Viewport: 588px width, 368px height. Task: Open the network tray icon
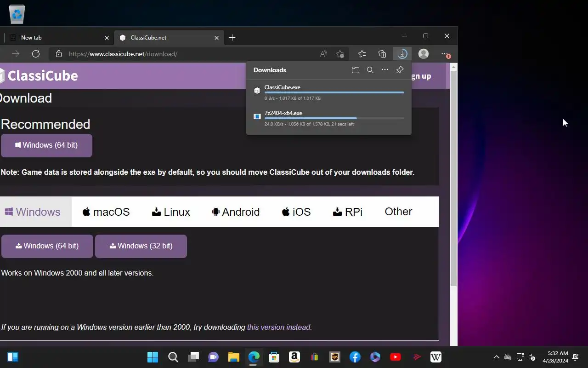tap(520, 357)
